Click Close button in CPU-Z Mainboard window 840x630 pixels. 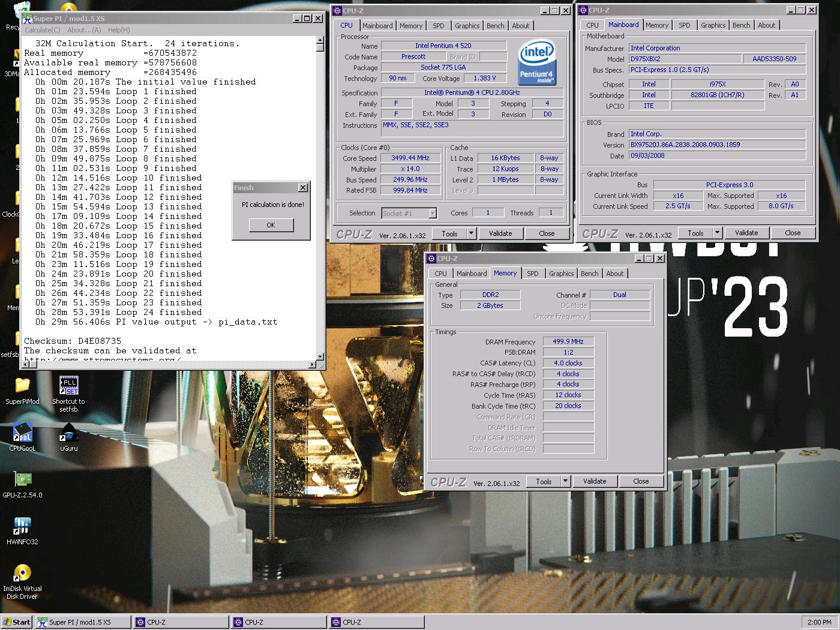tap(793, 233)
